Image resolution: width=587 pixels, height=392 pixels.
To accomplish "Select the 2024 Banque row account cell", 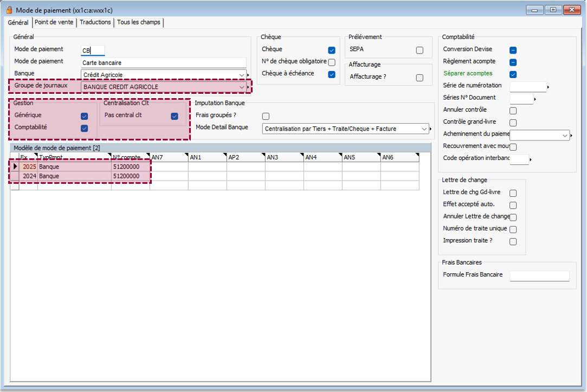I will click(130, 176).
